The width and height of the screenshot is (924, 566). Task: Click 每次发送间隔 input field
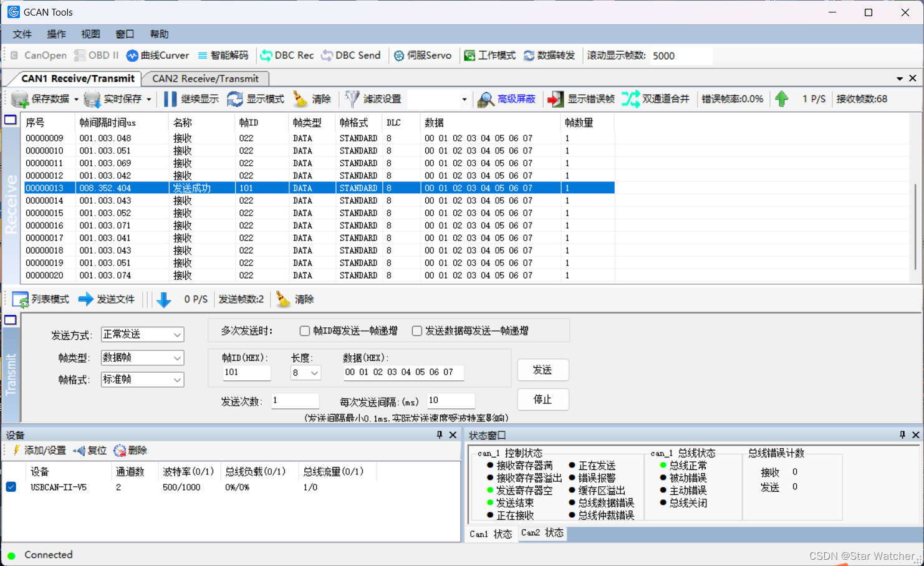point(451,401)
